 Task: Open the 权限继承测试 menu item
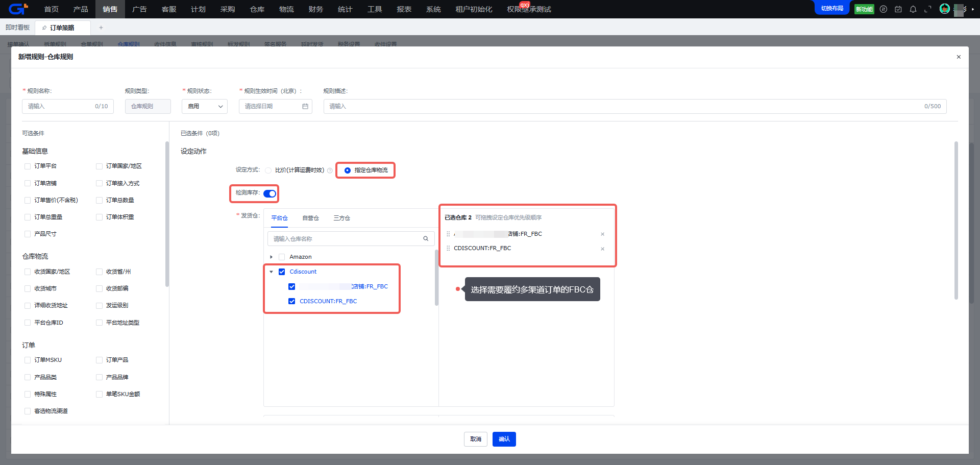[529, 9]
